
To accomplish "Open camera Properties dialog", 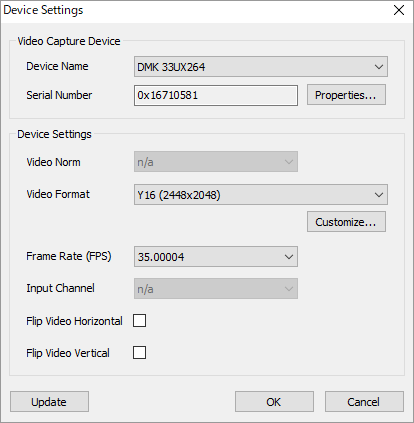I will [x=346, y=95].
